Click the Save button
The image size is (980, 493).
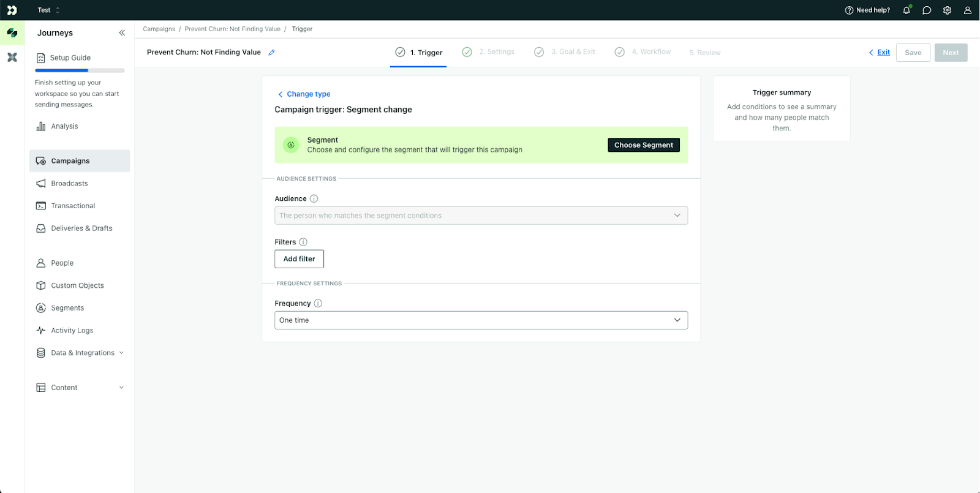[x=913, y=53]
